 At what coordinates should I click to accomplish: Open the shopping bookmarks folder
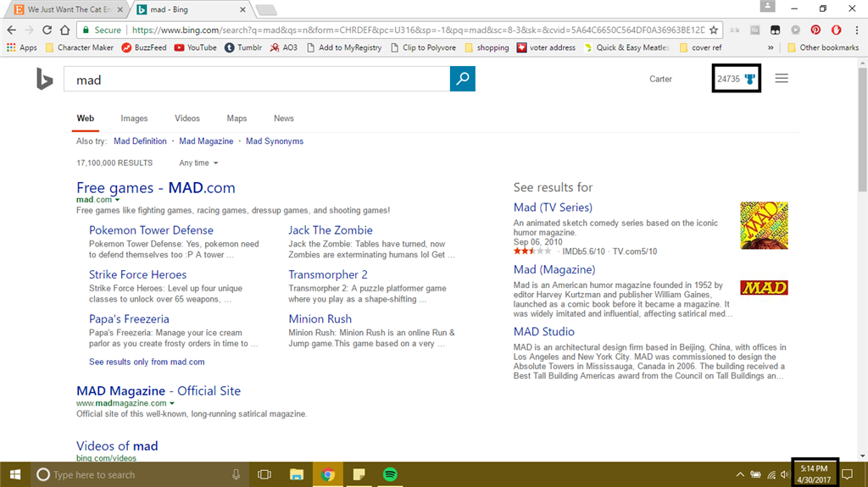(487, 47)
